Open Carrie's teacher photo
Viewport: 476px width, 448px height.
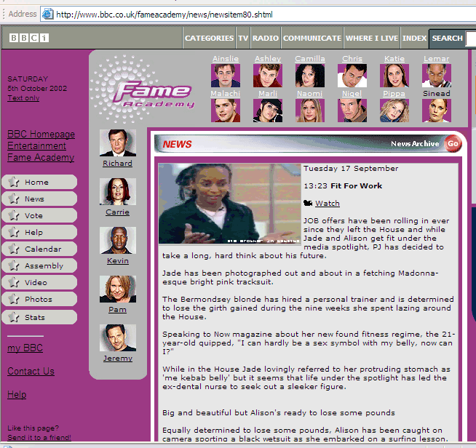118,192
